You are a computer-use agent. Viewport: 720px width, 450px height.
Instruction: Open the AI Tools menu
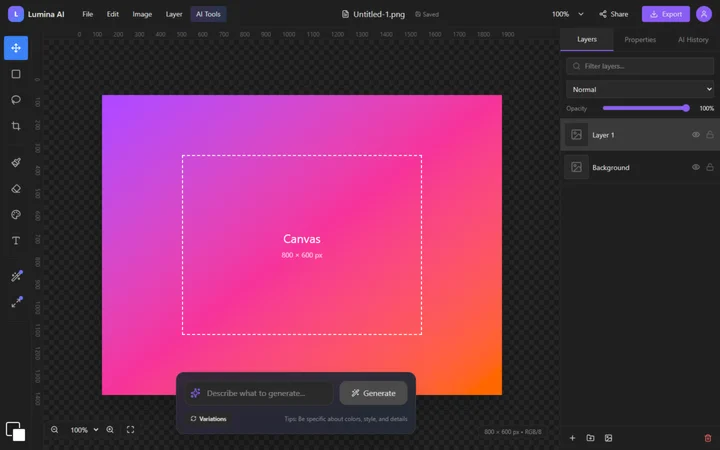[208, 14]
